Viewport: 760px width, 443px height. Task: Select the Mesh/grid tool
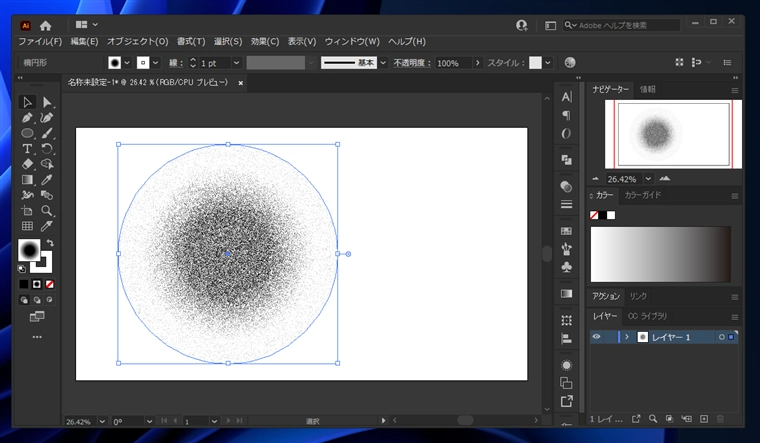tap(27, 226)
